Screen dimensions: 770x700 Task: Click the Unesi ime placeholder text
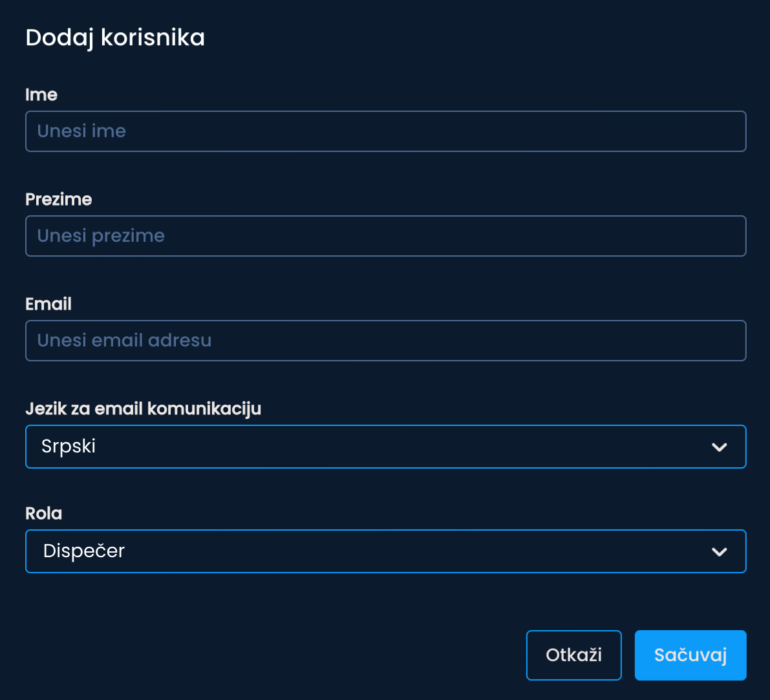click(x=81, y=131)
